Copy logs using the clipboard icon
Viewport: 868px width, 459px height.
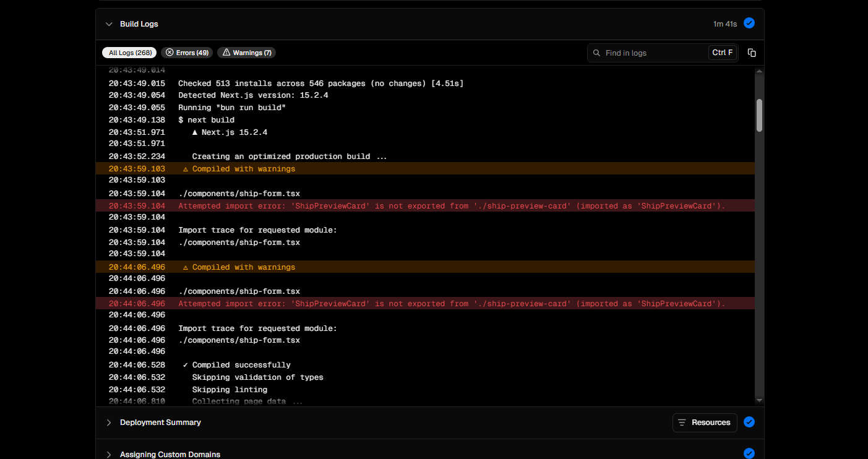752,53
